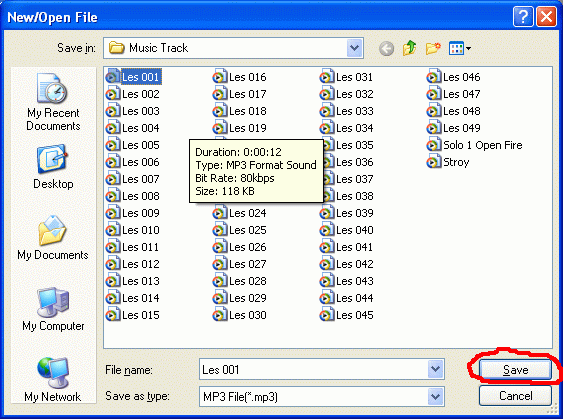Screen dimensions: 563x419
Task: Select the Les 024 file icon
Action: (x=219, y=213)
